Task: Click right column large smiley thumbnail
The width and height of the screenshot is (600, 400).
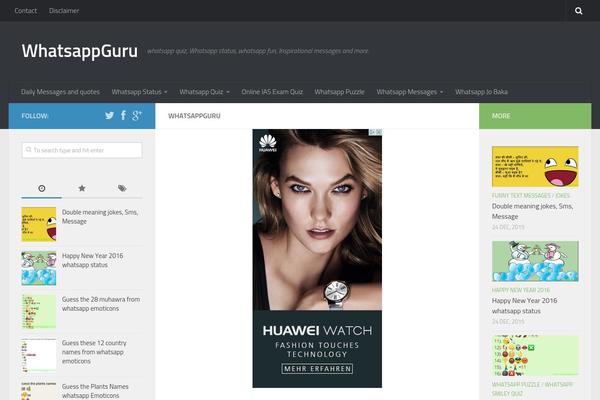Action: click(535, 167)
